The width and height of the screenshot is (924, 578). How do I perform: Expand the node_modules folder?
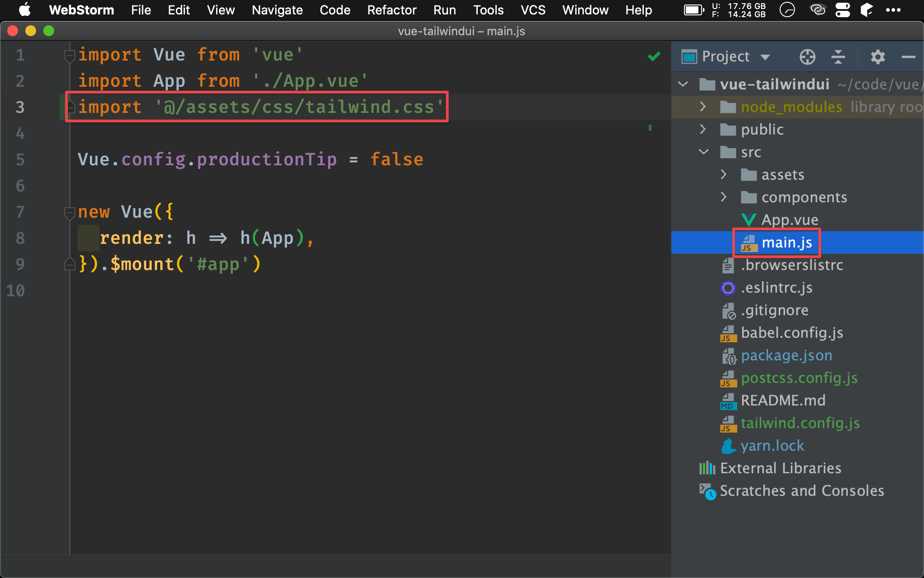[702, 107]
